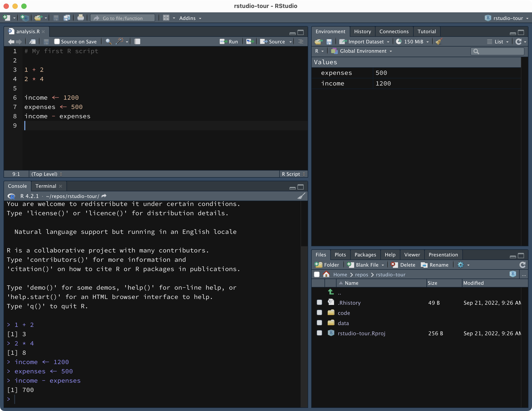Click the Go to file/function field
The height and width of the screenshot is (411, 532).
pyautogui.click(x=123, y=18)
